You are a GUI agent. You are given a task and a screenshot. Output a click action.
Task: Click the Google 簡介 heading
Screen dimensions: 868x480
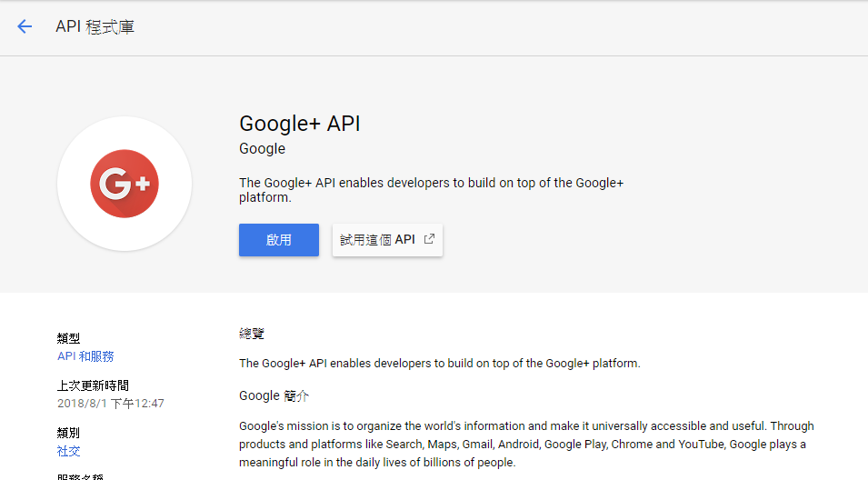click(275, 395)
